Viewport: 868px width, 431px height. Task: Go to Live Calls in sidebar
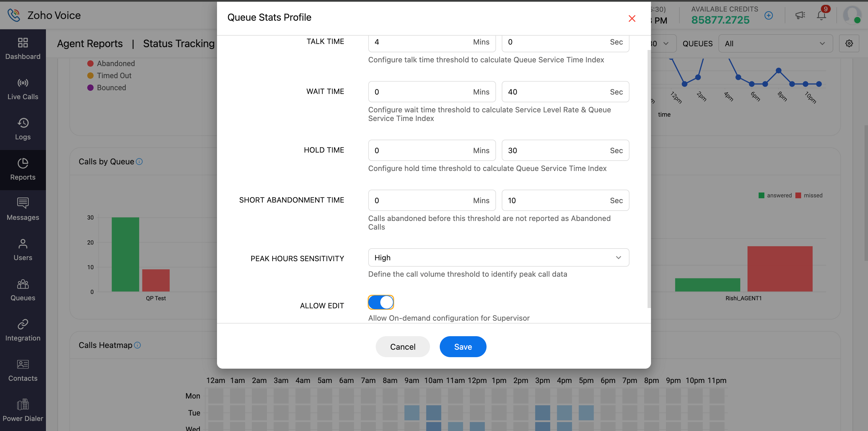pos(23,89)
